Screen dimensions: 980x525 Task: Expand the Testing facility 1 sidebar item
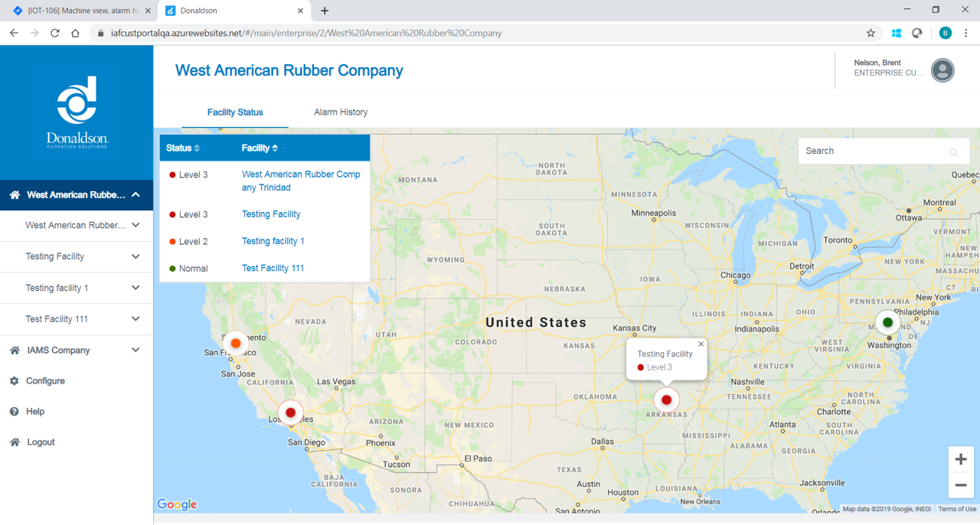pos(136,288)
